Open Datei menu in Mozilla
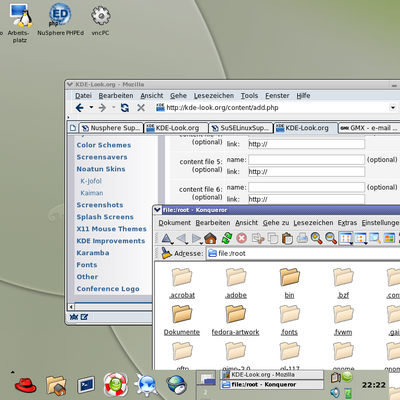Viewport: 400px width, 400px height. pyautogui.click(x=83, y=96)
